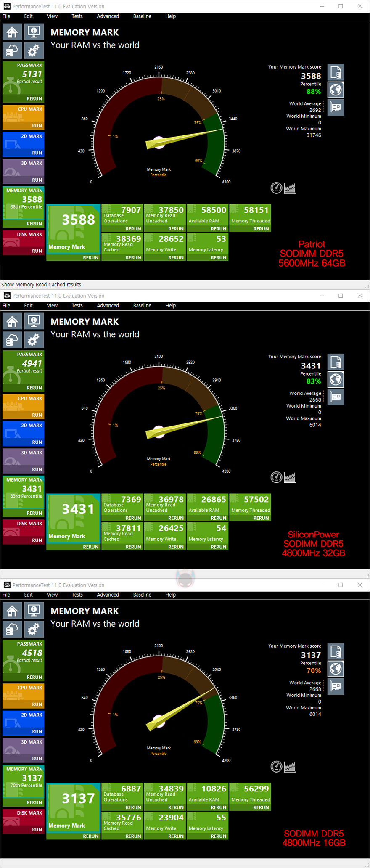Click RERUN under Memory Write 28652
The height and width of the screenshot is (868, 370).
[176, 258]
